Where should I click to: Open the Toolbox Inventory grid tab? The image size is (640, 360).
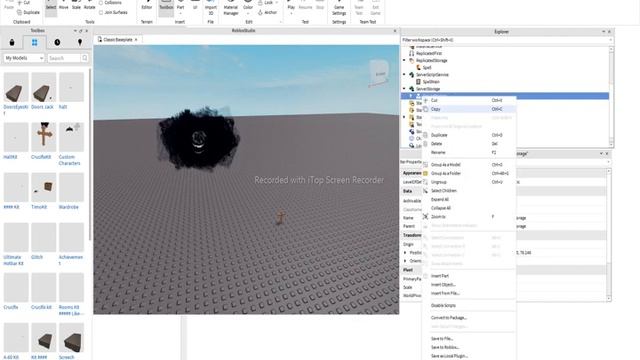(x=34, y=42)
